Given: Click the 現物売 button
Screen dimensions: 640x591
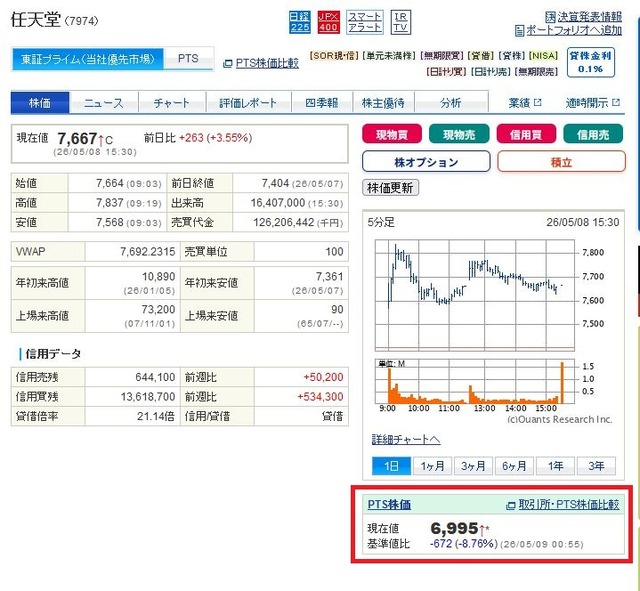Looking at the screenshot, I should 459,134.
